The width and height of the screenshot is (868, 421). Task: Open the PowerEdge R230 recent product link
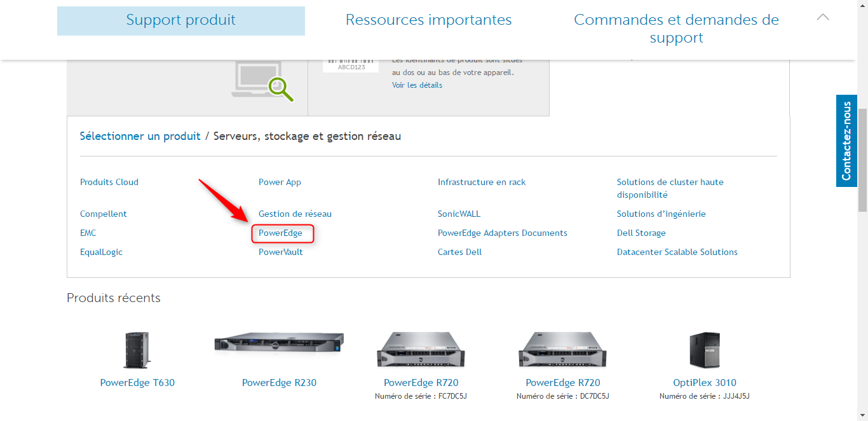pyautogui.click(x=279, y=383)
